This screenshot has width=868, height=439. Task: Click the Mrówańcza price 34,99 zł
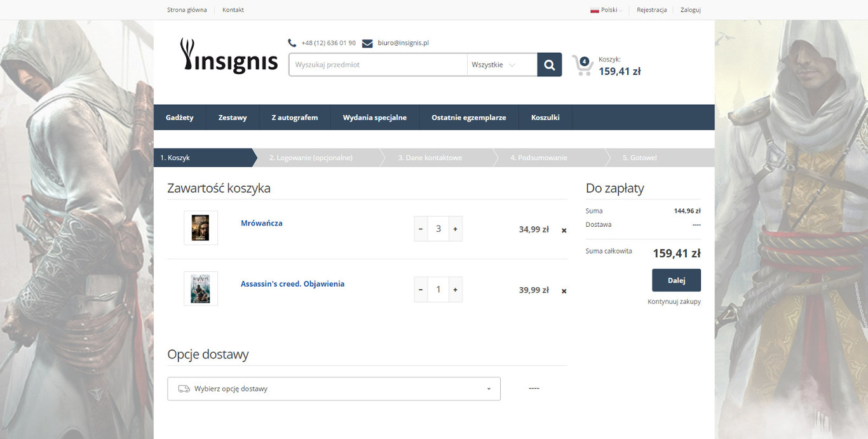[x=534, y=229]
